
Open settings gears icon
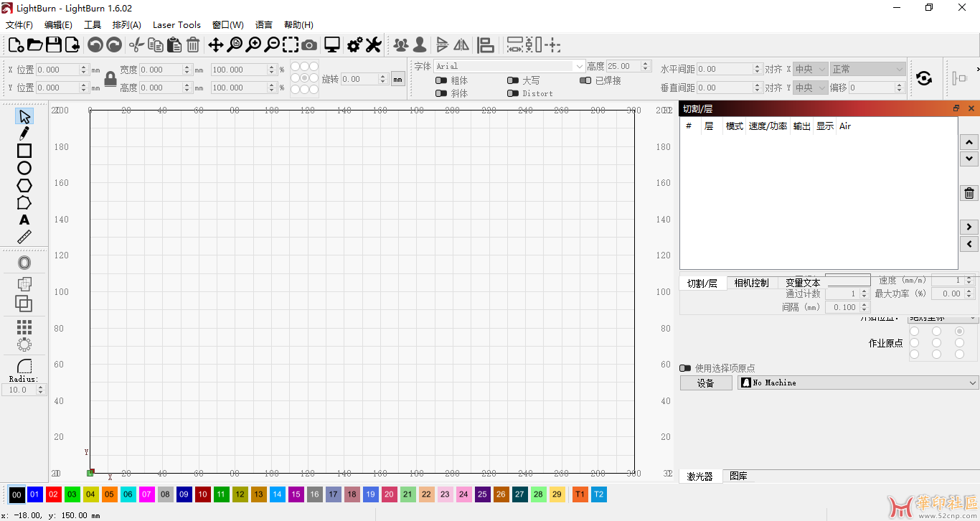tap(354, 45)
